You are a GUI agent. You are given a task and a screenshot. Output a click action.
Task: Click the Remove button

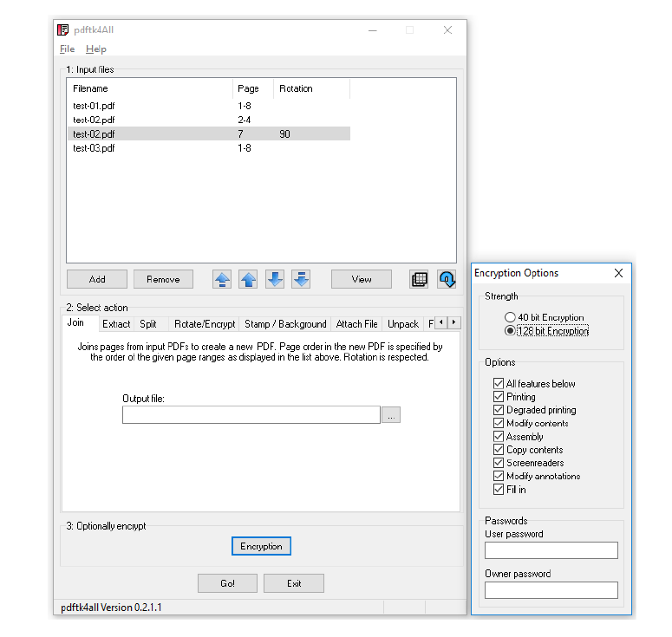[x=163, y=279]
